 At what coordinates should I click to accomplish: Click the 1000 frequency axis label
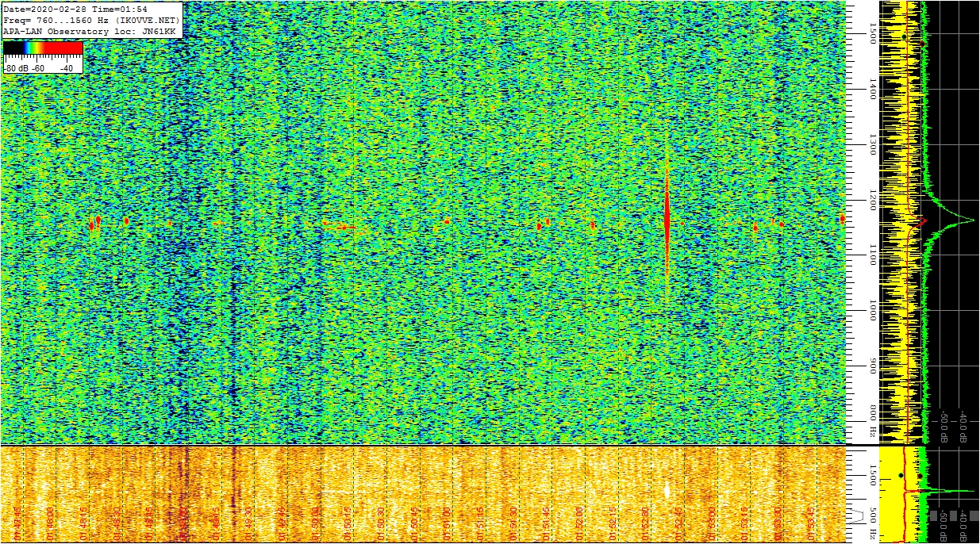coord(872,310)
